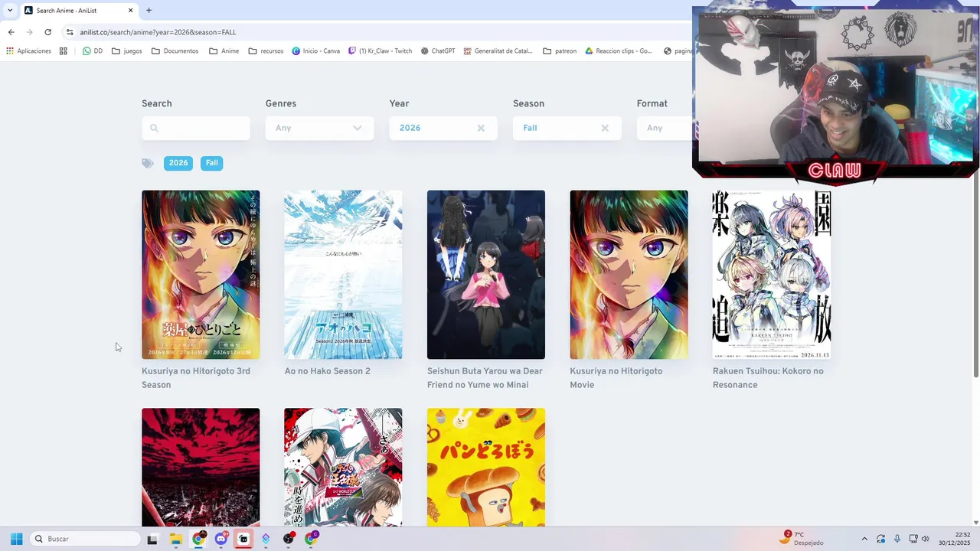The image size is (980, 551).
Task: View site information icon in address bar
Action: 70,32
